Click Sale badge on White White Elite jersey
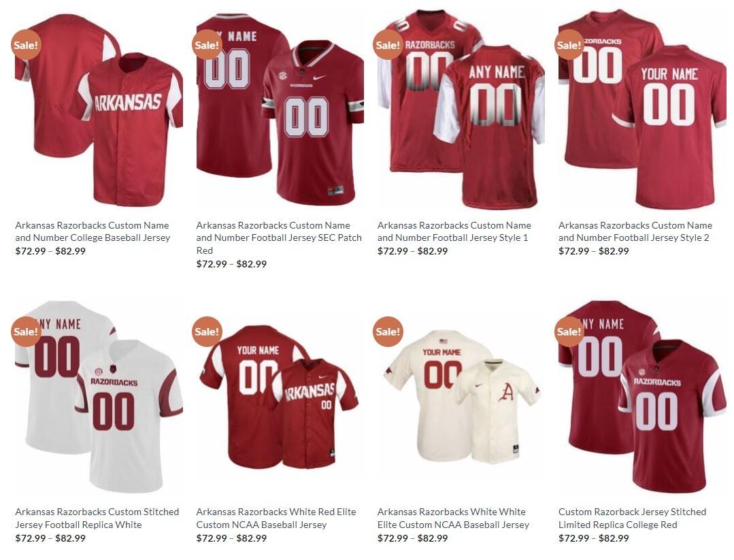 point(388,331)
